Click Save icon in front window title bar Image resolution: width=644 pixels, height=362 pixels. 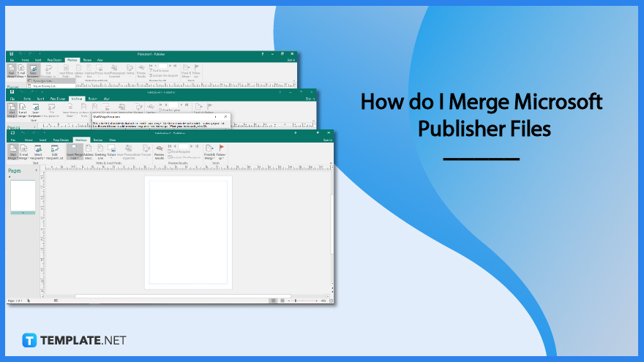click(x=12, y=133)
